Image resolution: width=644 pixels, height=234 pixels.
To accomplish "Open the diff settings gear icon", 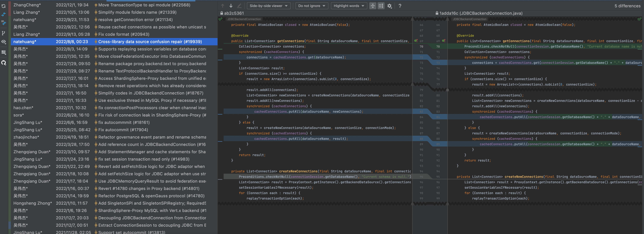I will point(389,6).
